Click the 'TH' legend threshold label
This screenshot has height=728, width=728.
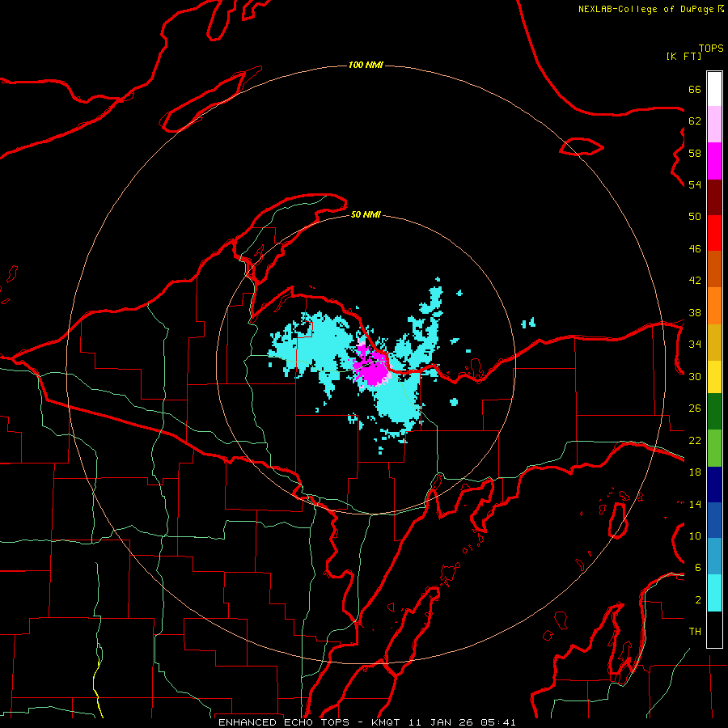click(695, 631)
